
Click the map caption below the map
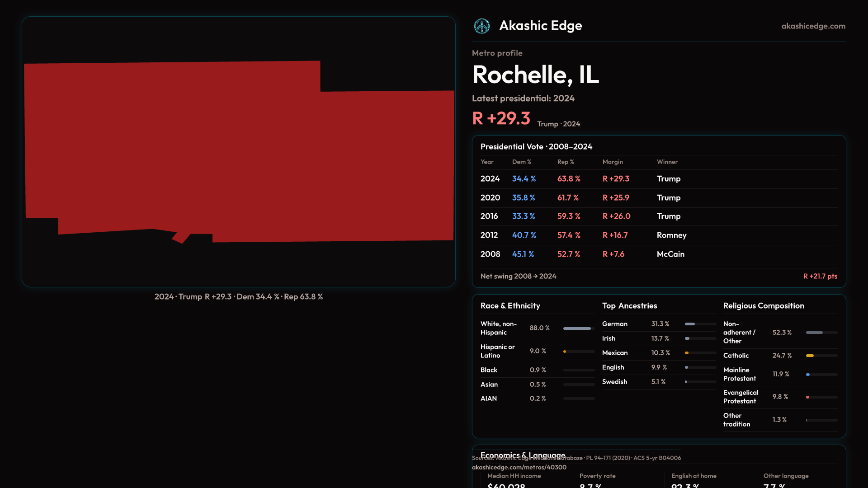pos(238,297)
